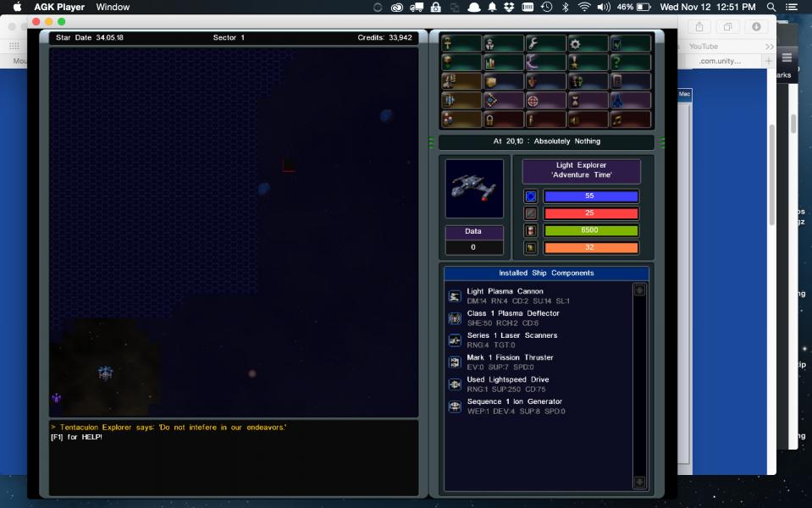Click the blue shield bar showing 55
The height and width of the screenshot is (508, 812).
coord(589,196)
